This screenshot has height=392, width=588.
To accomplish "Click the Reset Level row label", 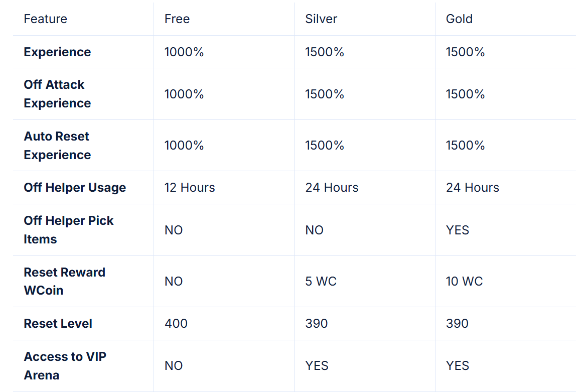I will pos(58,324).
